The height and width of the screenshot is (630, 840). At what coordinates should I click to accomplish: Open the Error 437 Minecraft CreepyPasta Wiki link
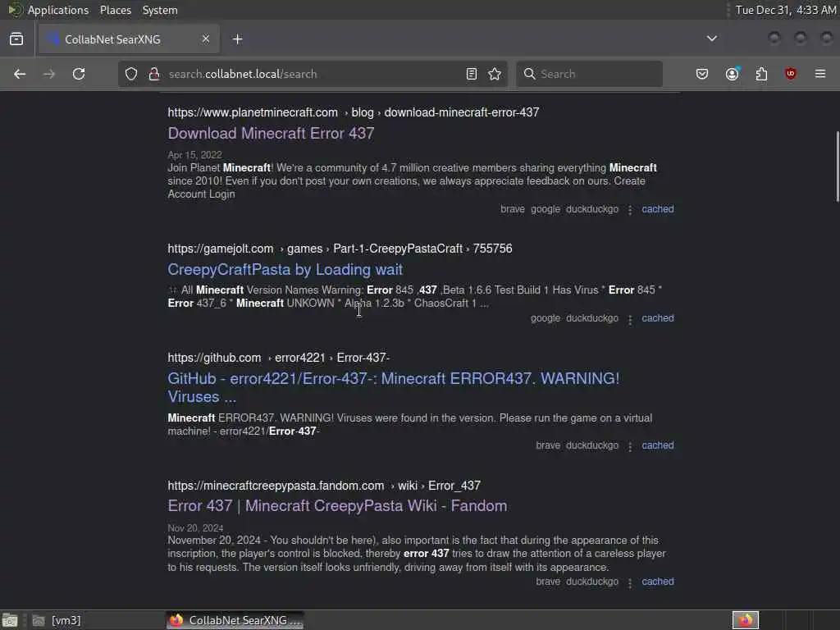point(337,505)
